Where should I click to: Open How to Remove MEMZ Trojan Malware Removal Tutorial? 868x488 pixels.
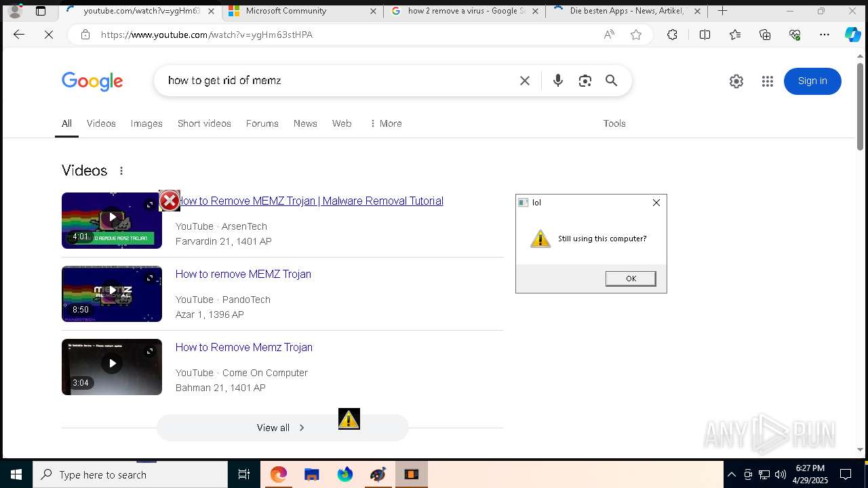309,201
